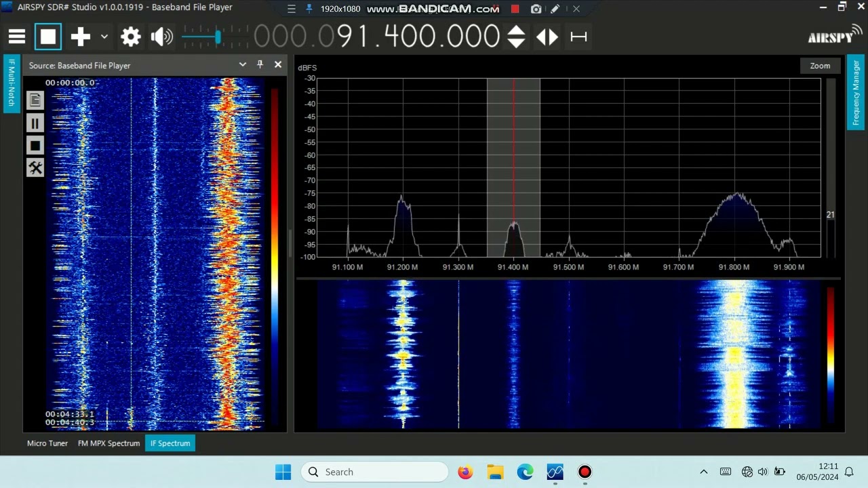Open the settings gear
Screen dimensions: 868x488
(x=130, y=37)
